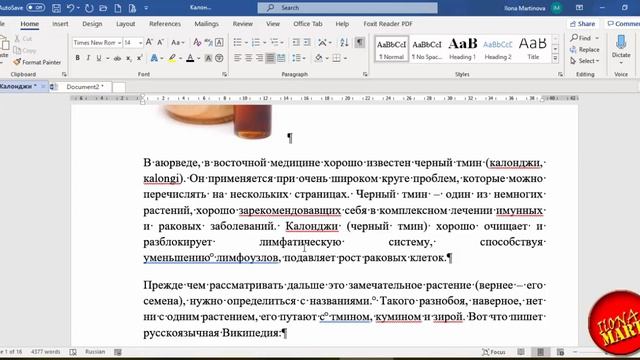
Task: Toggle bold formatting
Action: [78, 58]
